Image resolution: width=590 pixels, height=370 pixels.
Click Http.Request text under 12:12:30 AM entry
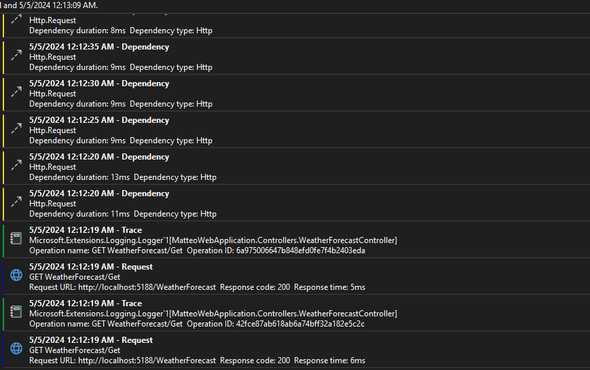(52, 94)
